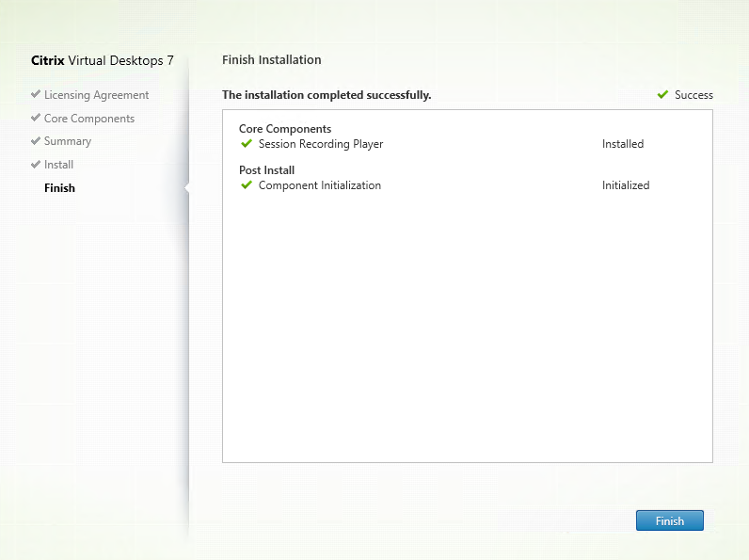The height and width of the screenshot is (560, 749).
Task: Click the Session Recording Player entry
Action: tap(321, 144)
